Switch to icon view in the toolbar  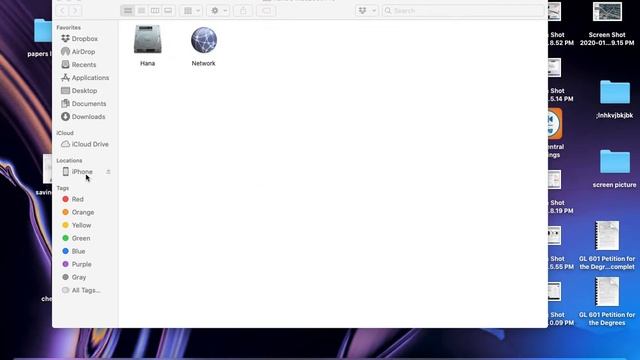click(x=128, y=11)
